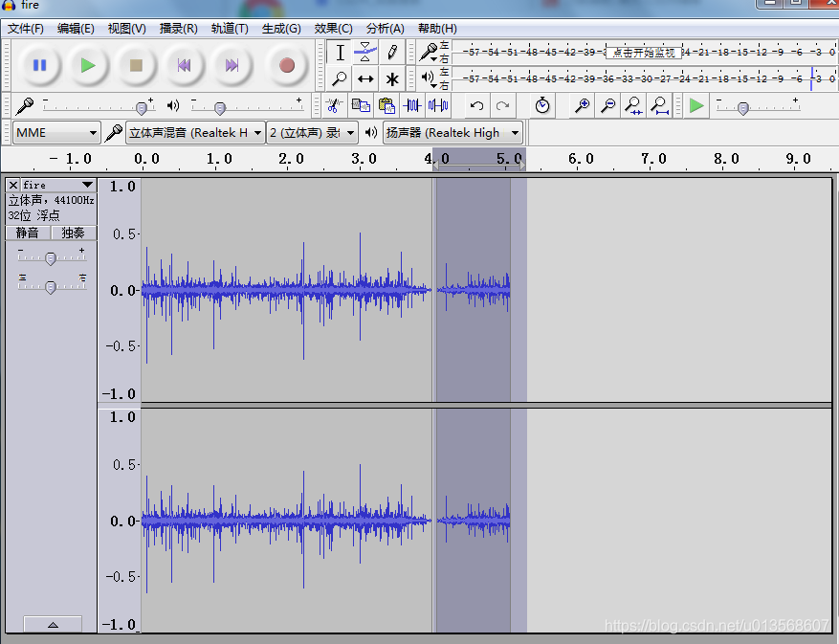The width and height of the screenshot is (839, 644).
Task: Zoom in on the waveform
Action: 582,105
